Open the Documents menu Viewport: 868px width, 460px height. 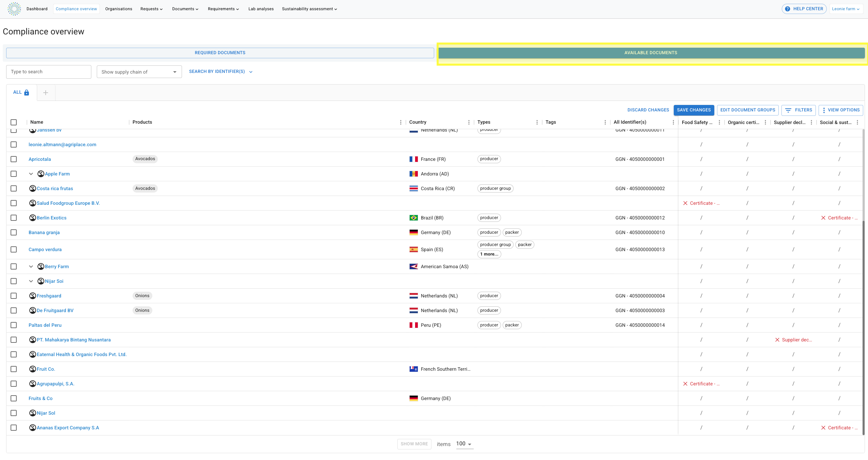click(x=185, y=9)
